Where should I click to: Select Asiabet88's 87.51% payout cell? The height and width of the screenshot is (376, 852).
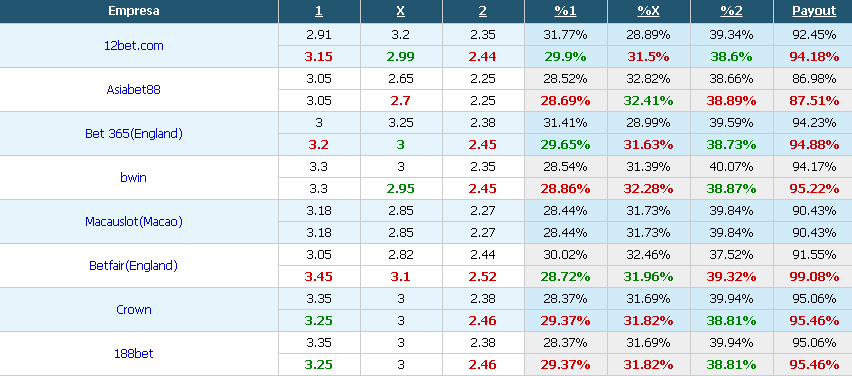coord(814,101)
